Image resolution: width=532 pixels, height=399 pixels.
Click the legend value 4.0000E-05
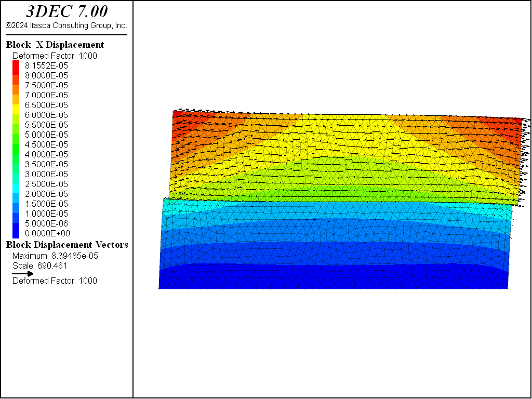coord(46,154)
